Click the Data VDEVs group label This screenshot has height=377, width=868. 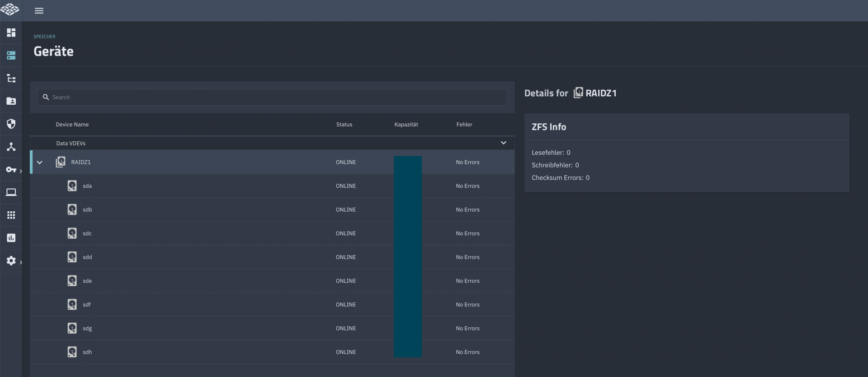pos(71,143)
